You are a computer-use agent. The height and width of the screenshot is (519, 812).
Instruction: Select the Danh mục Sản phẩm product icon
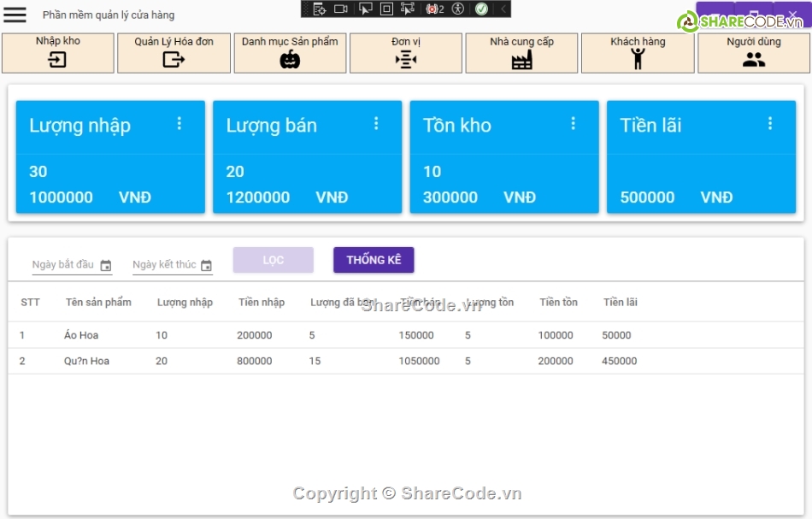pos(290,59)
